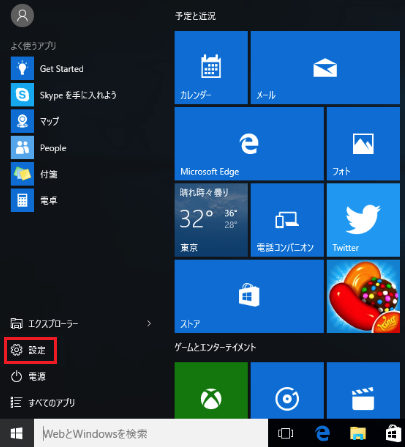This screenshot has width=405, height=447.
Task: Open the カレンダー calendar tile
Action: pos(211,67)
